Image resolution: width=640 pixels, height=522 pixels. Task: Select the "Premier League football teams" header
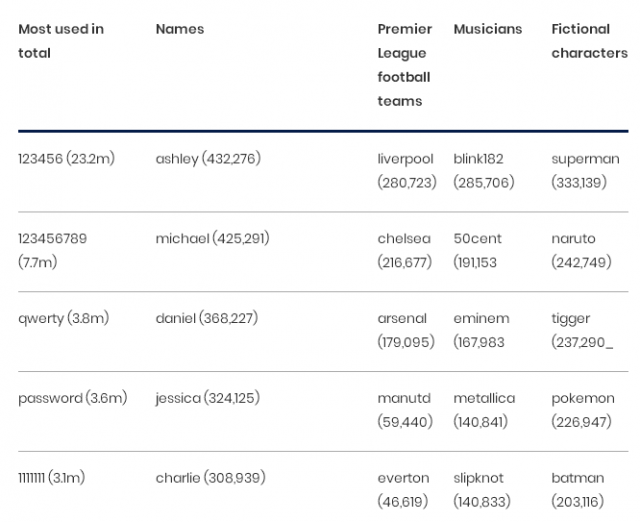[x=404, y=65]
